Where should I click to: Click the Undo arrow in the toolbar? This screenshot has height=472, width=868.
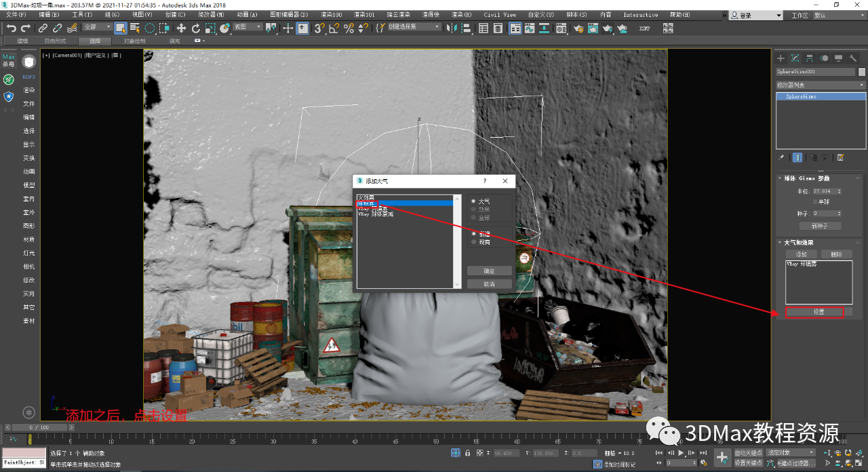point(11,28)
